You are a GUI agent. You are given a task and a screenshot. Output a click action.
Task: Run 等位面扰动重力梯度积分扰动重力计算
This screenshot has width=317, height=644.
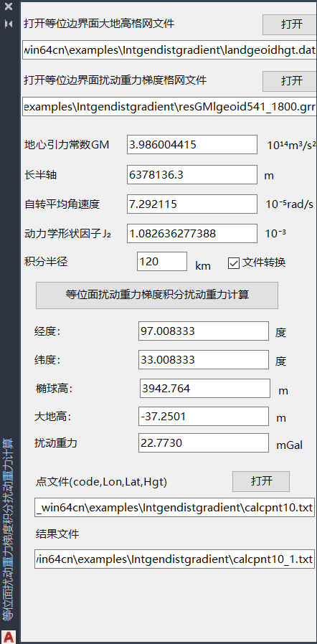[157, 295]
